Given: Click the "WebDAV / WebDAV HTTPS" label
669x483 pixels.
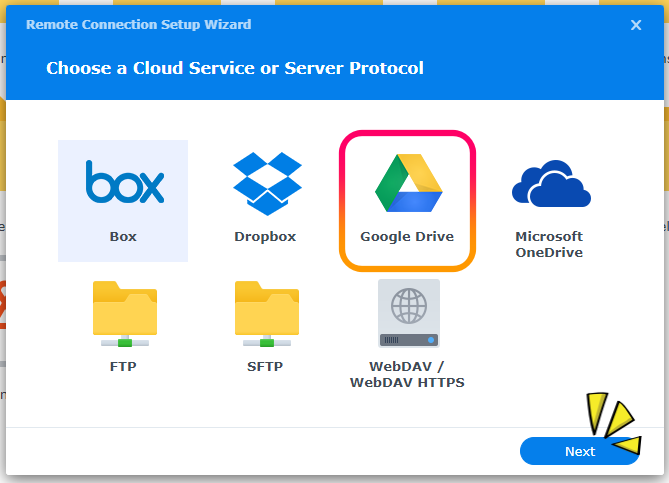Looking at the screenshot, I should (x=407, y=375).
